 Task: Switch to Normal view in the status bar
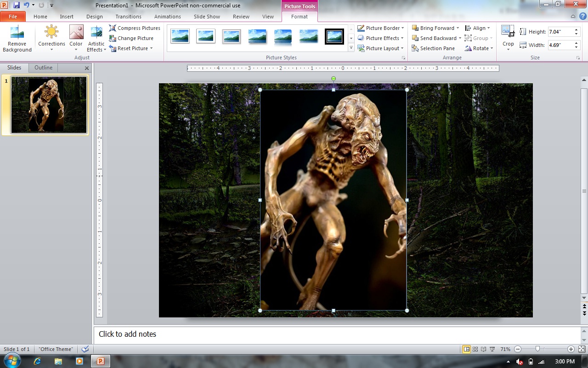pos(466,349)
